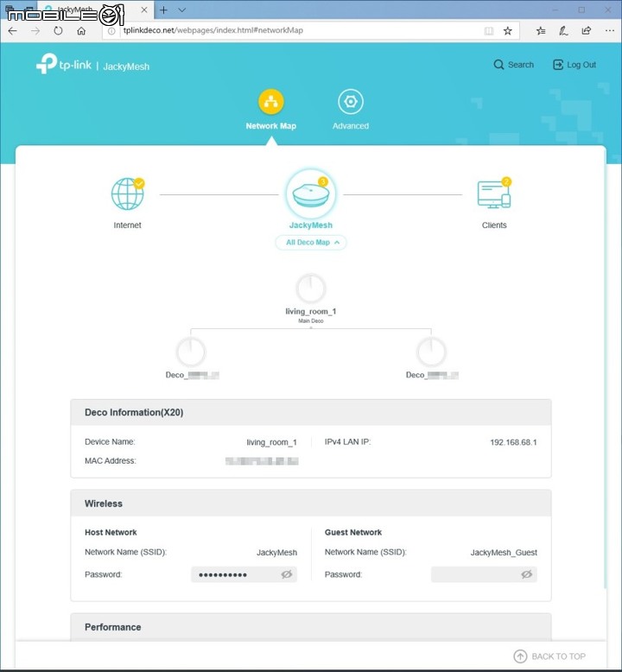This screenshot has height=672, width=622.
Task: Select the Internet globe icon
Action: [x=127, y=194]
